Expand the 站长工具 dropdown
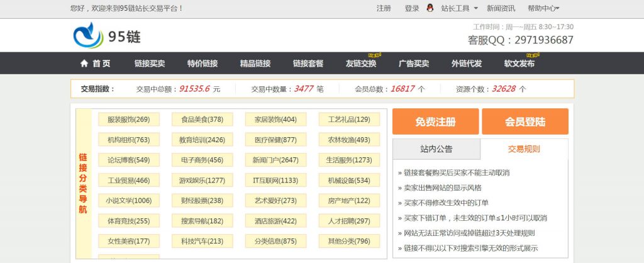The height and width of the screenshot is (263, 644). pos(459,8)
